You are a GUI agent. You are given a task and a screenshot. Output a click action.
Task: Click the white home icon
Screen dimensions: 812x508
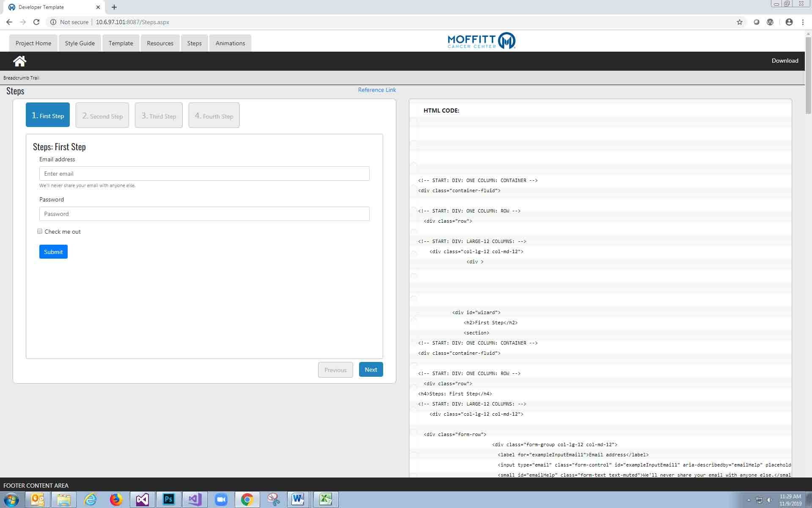19,61
